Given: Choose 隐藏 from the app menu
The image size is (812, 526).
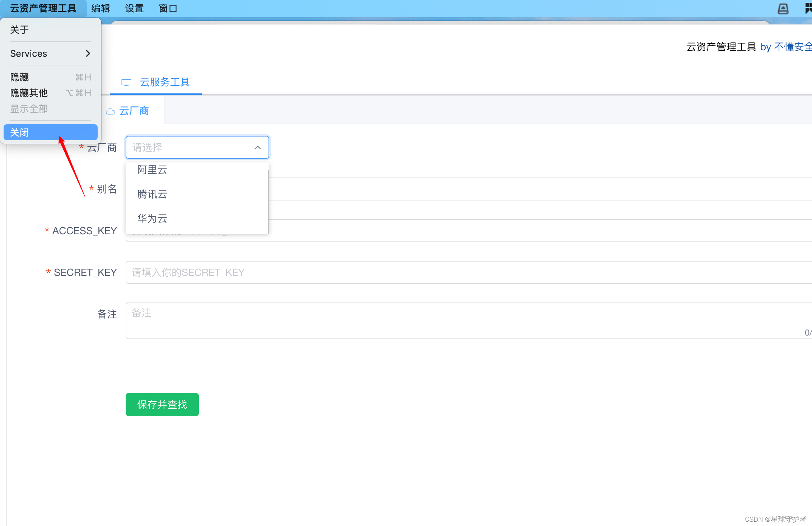Looking at the screenshot, I should tap(20, 77).
